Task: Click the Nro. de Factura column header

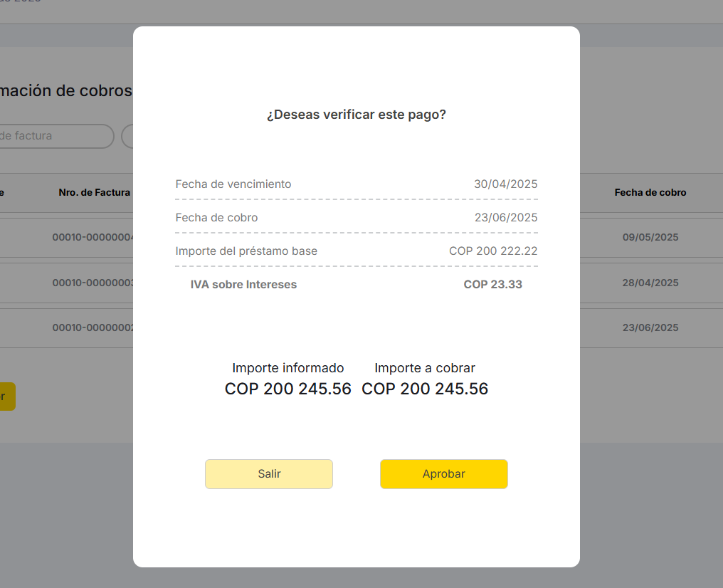Action: 94,192
